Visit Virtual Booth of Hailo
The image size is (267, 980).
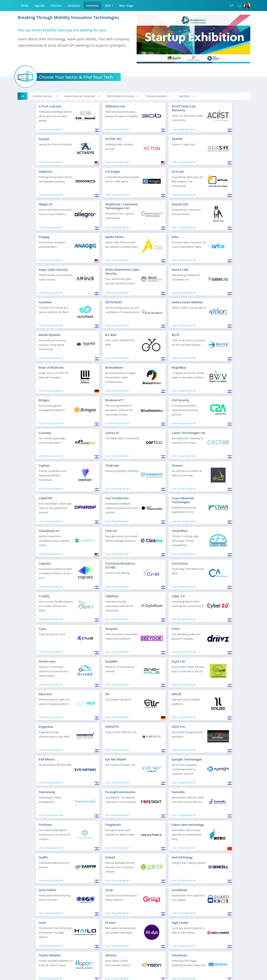point(50,946)
